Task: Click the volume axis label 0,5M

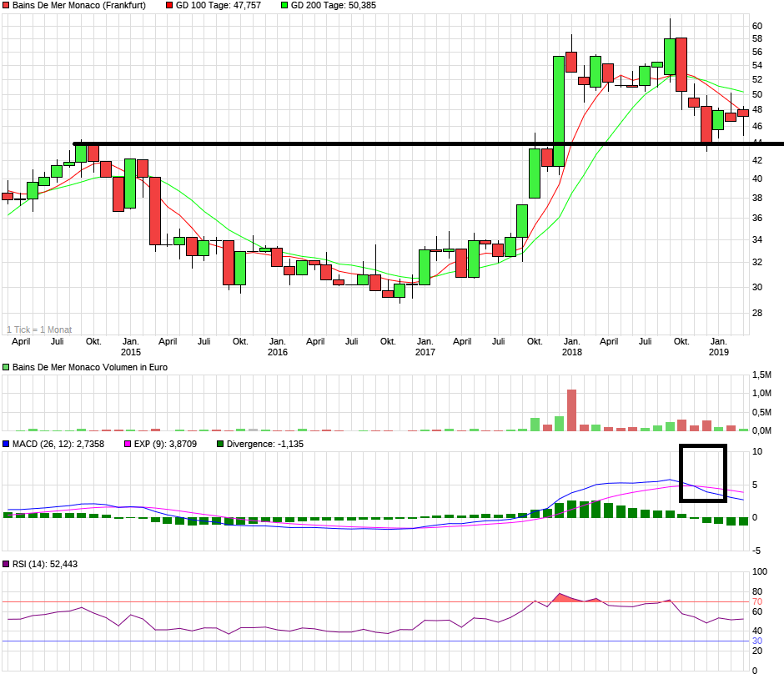Action: click(x=761, y=412)
